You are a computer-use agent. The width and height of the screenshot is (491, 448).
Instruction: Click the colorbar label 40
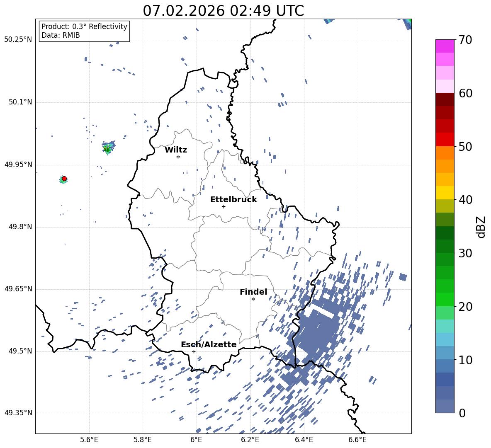point(465,200)
